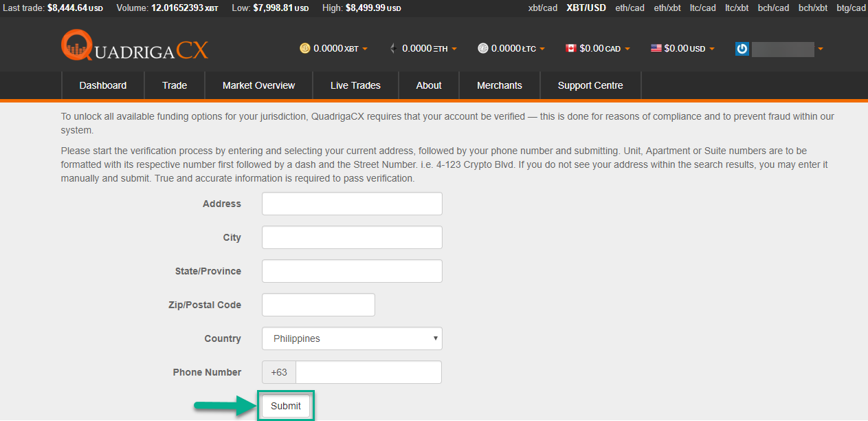Viewport: 868px width, 421px height.
Task: Click the +63 phone country code
Action: [279, 372]
